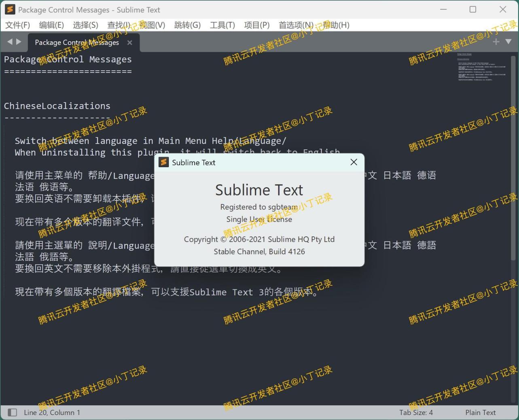
Task: Open the 工具(T) menu
Action: [222, 25]
